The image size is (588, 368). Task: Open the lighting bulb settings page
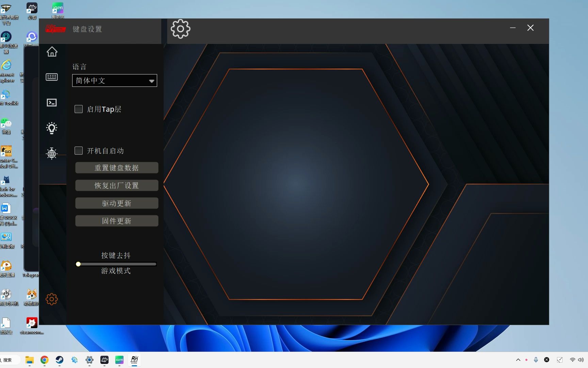pyautogui.click(x=52, y=128)
